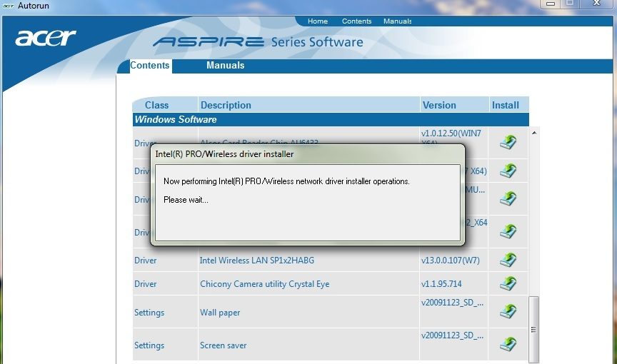Minimize the Autorun window
617x364 pixels.
pos(551,4)
